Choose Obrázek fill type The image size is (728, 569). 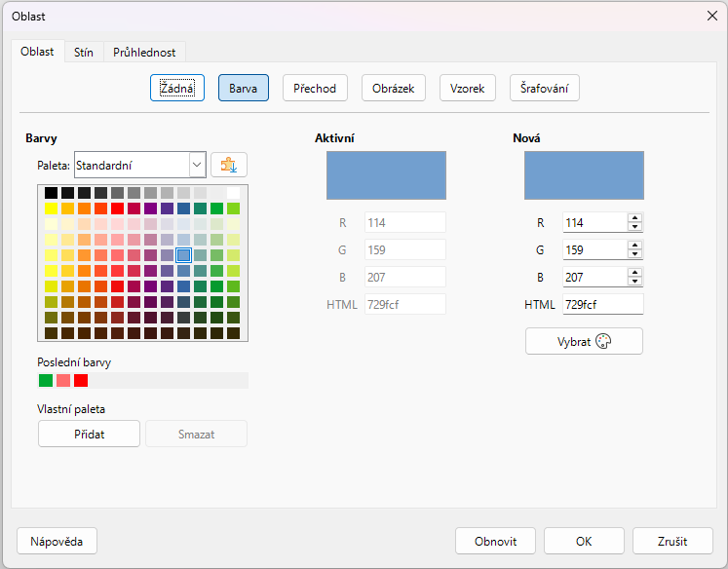tap(394, 88)
